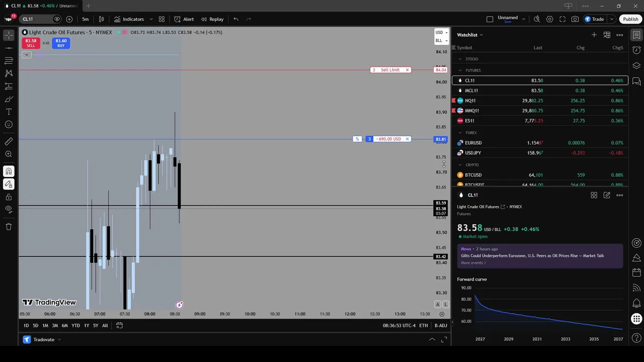Click the BUY 83.60 button
This screenshot has width=644, height=362.
(61, 43)
